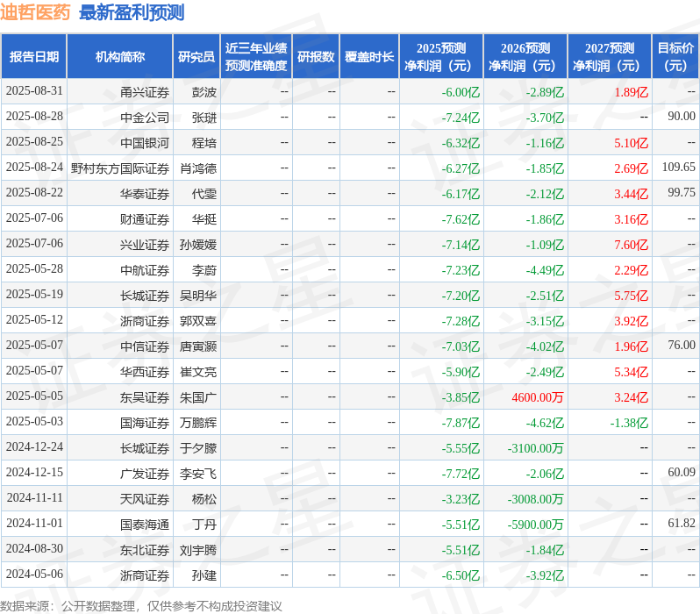Click the 覆盖时长 column header
This screenshot has height=614, width=700.
point(369,57)
